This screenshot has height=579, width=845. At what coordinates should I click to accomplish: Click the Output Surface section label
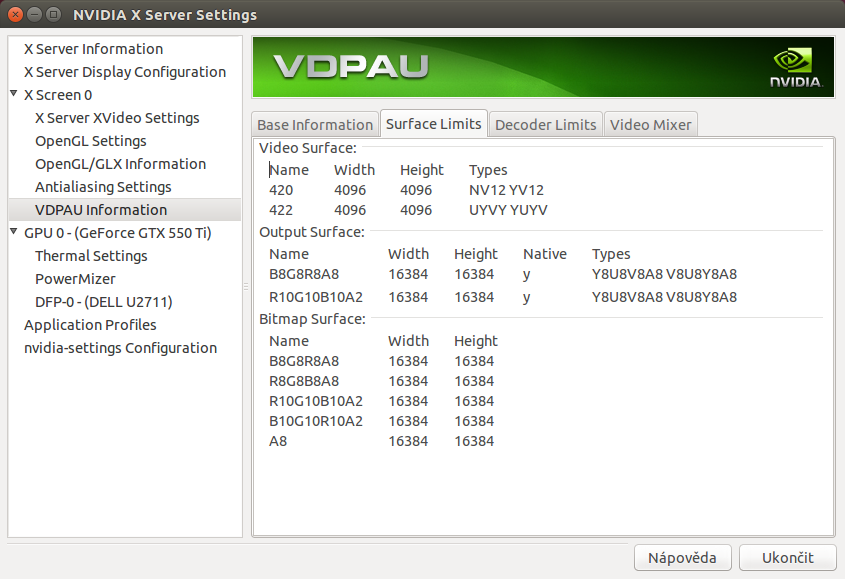[x=311, y=232]
